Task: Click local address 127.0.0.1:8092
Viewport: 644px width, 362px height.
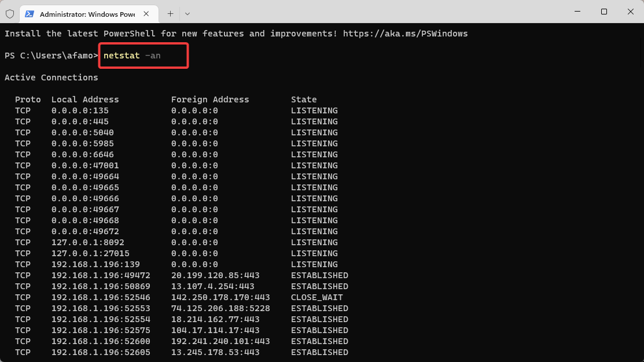Action: (87, 242)
